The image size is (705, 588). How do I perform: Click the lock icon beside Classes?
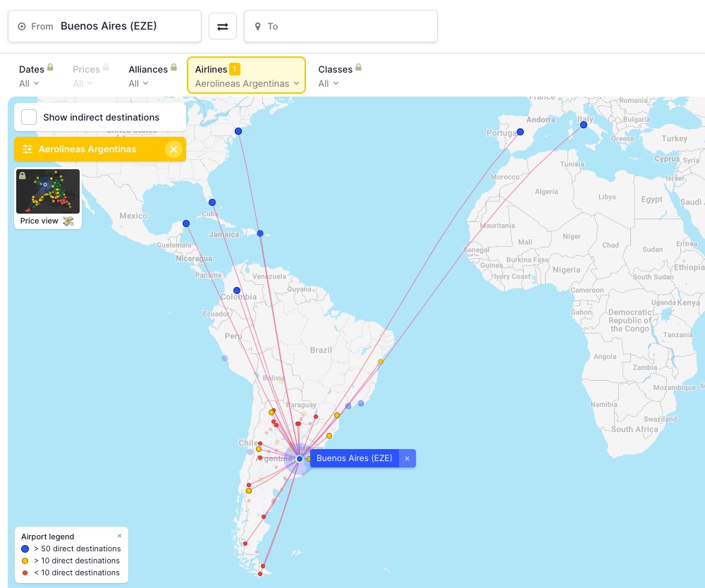pyautogui.click(x=358, y=68)
